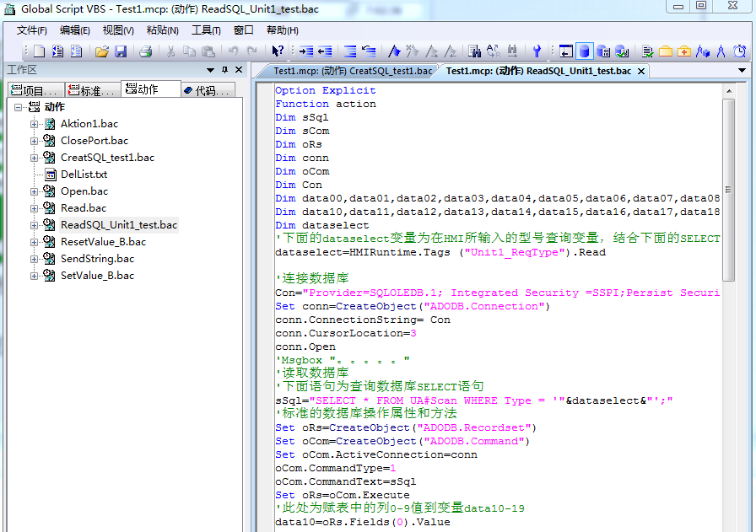This screenshot has height=532, width=756.
Task: Close the 工作区 workspace panel
Action: click(239, 70)
